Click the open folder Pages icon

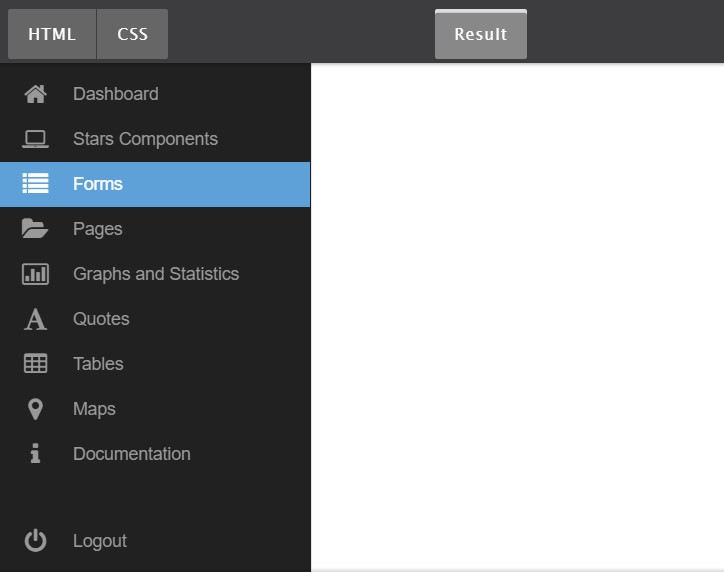35,229
